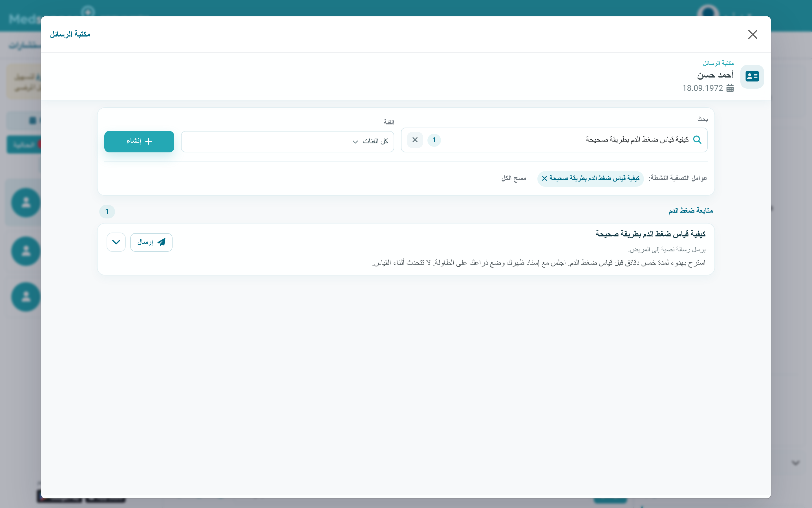Click message title كيفية قياس ضغط الدم بطريقة صحيحة
The image size is (812, 508).
[650, 234]
